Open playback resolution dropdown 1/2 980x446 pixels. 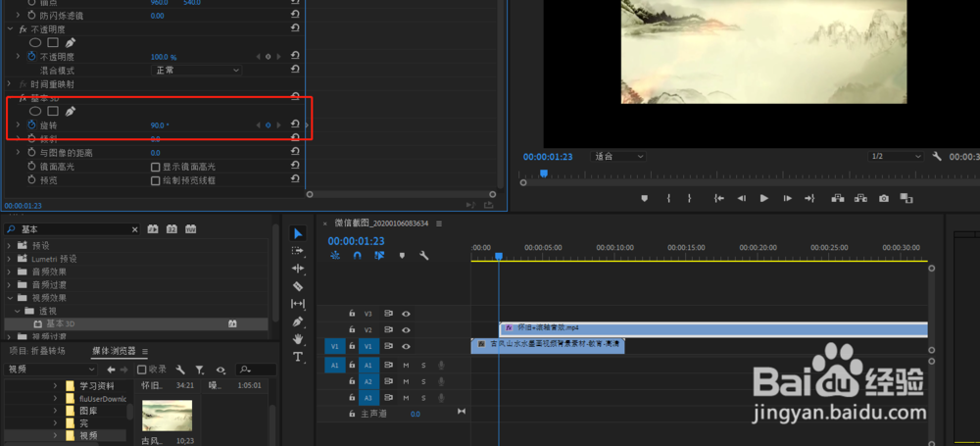(896, 157)
